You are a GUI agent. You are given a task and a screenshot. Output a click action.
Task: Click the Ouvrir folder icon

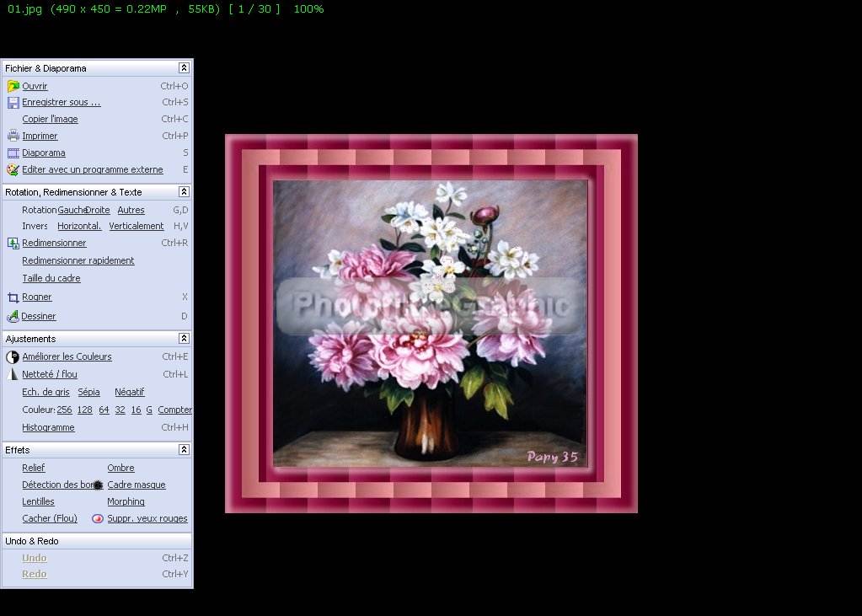click(x=13, y=86)
